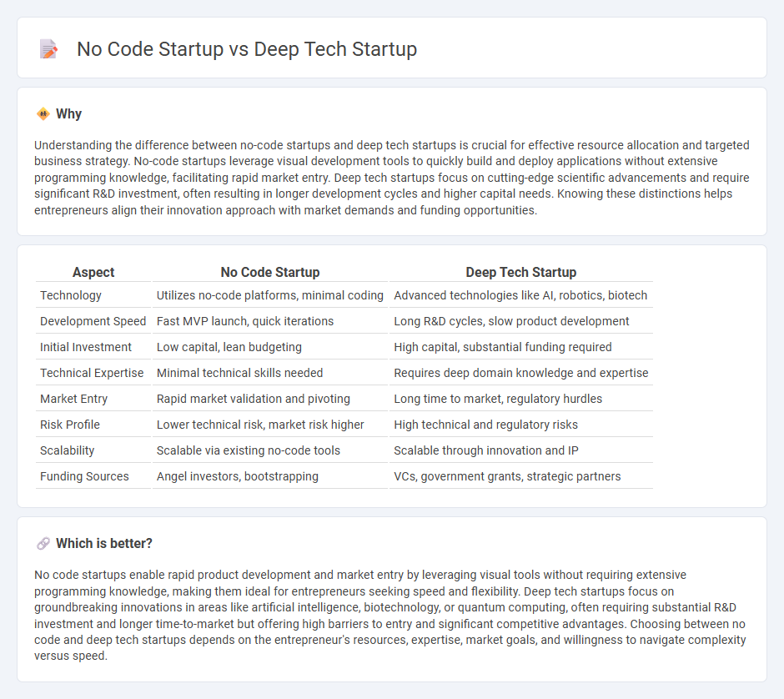
Task: Click cell 'Fast MVP launch, quick iterations'
Action: click(x=245, y=321)
